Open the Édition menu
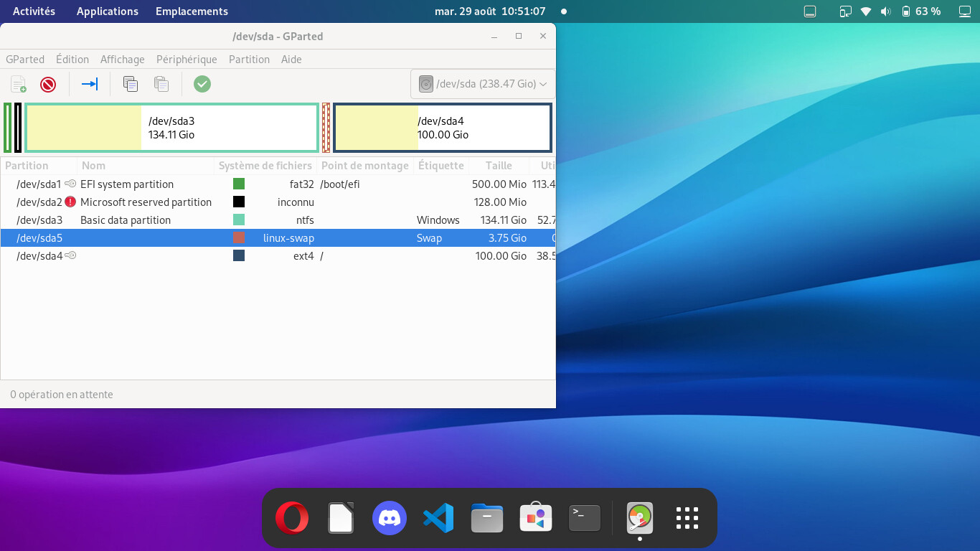The height and width of the screenshot is (551, 980). (x=72, y=60)
